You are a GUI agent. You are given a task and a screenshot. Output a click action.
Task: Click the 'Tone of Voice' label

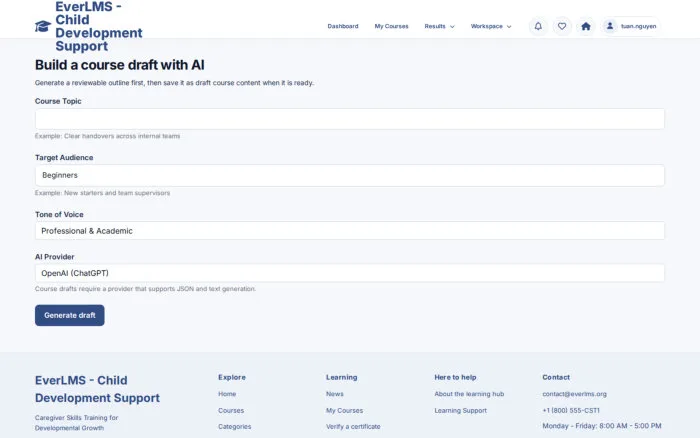[59, 215]
